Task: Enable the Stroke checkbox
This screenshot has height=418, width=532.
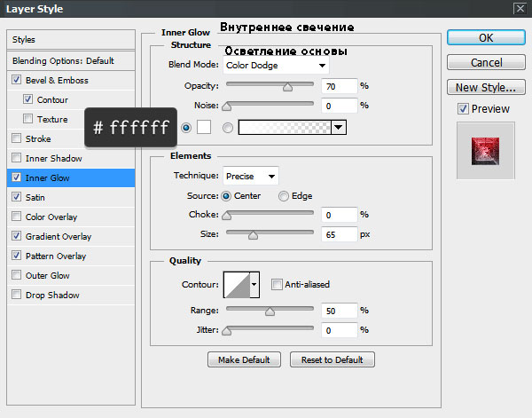Action: (16, 138)
